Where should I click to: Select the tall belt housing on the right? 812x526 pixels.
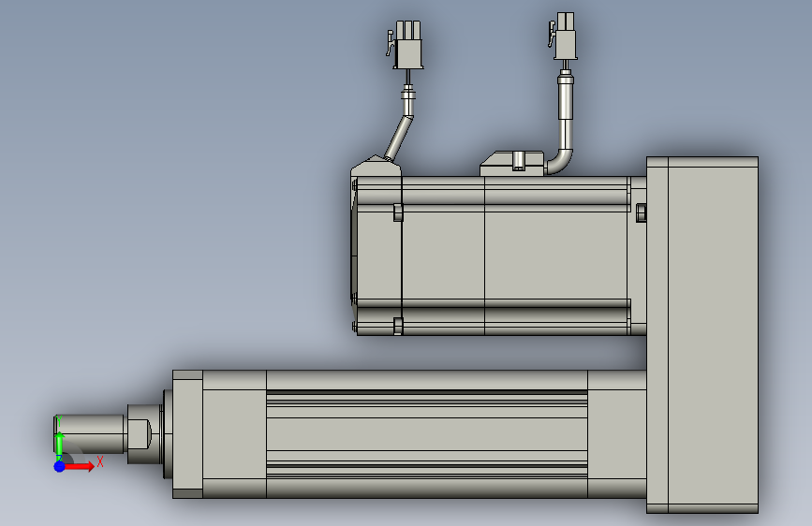(702, 334)
